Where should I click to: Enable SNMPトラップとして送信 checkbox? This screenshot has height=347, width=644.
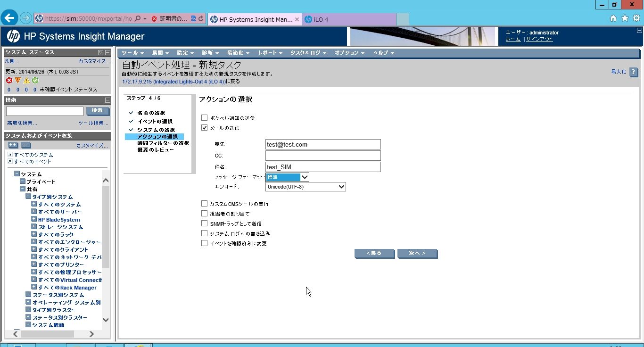[204, 223]
